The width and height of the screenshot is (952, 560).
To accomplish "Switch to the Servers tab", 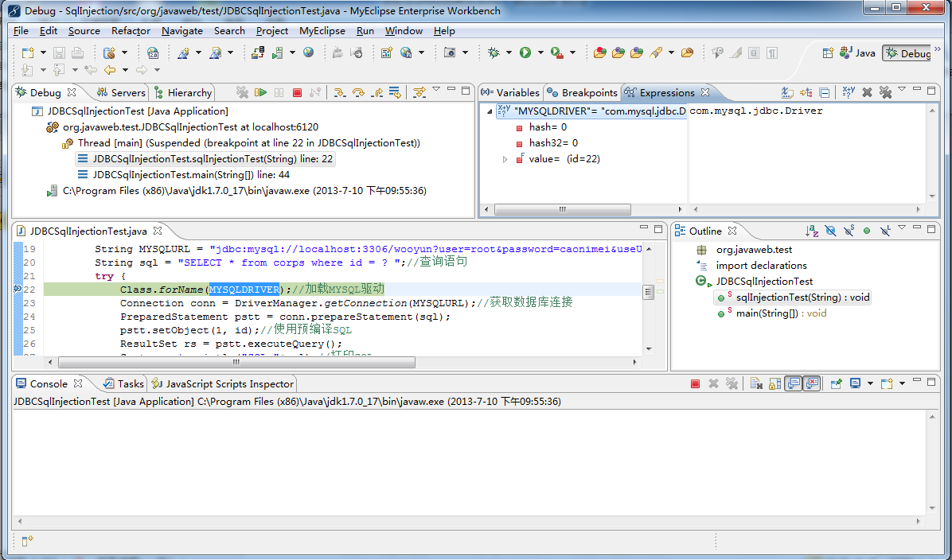I will [x=122, y=93].
